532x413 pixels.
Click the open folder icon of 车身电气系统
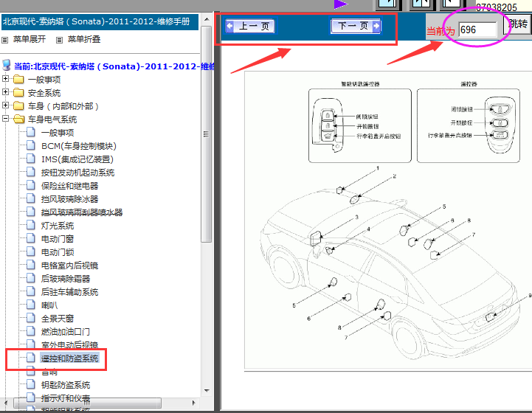point(18,119)
